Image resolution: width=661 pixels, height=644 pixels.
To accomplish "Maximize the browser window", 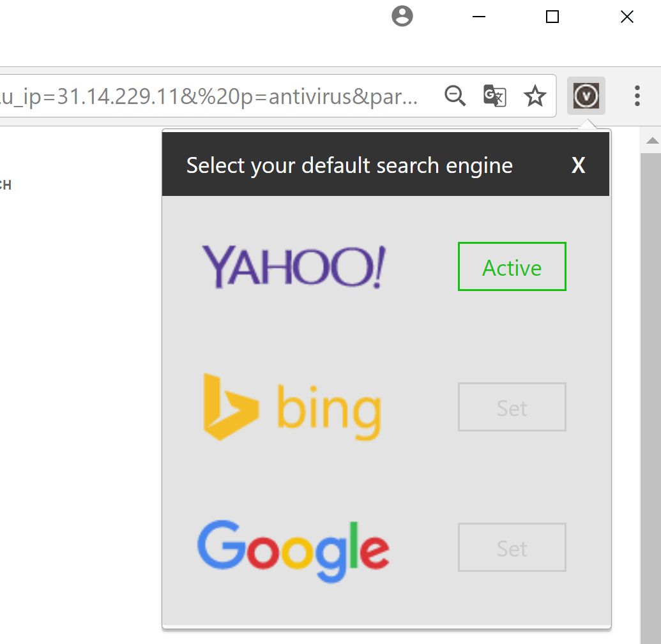I will point(552,17).
